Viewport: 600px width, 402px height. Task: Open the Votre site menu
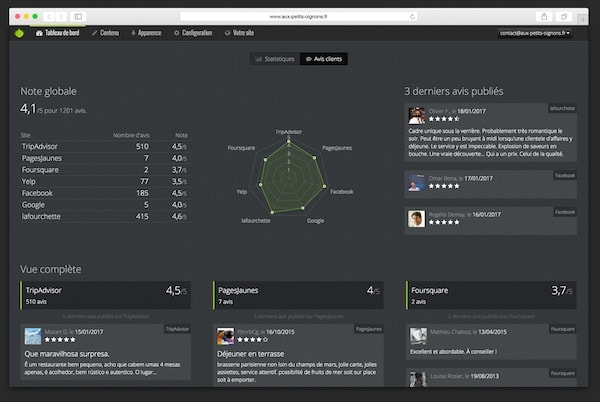(239, 33)
